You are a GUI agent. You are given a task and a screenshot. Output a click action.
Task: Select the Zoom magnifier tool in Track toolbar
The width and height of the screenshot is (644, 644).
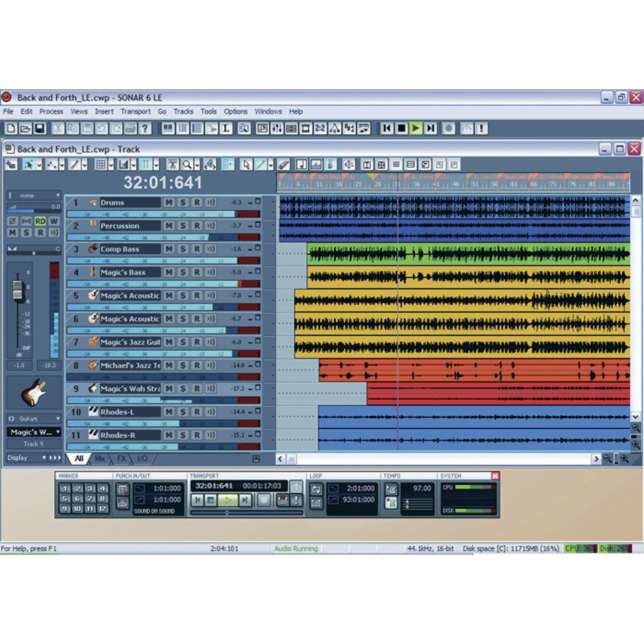(187, 164)
